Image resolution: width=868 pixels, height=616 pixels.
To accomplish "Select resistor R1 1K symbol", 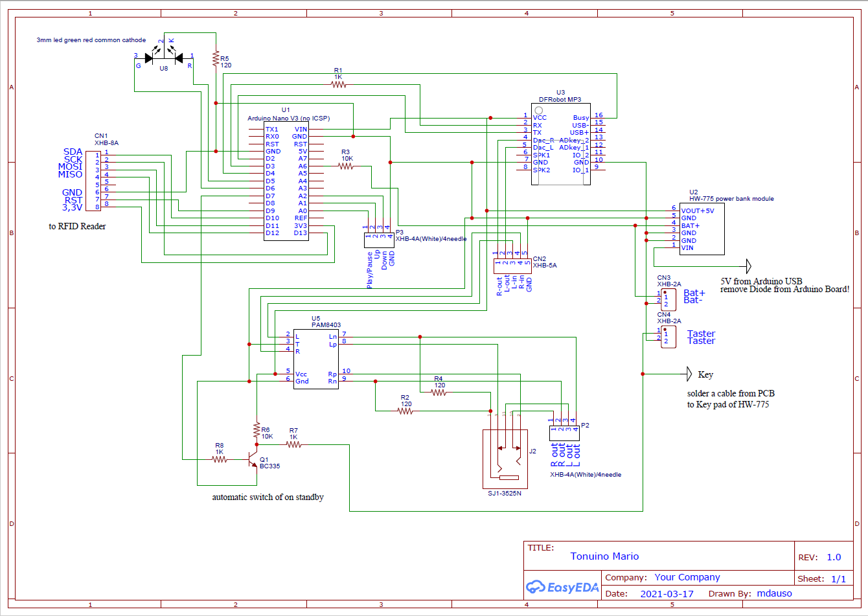I will point(338,84).
